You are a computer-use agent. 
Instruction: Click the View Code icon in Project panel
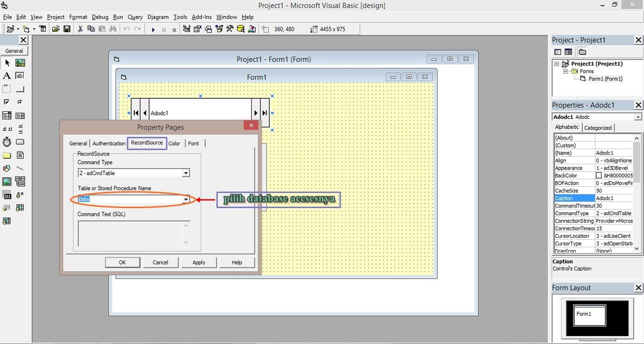coord(557,52)
